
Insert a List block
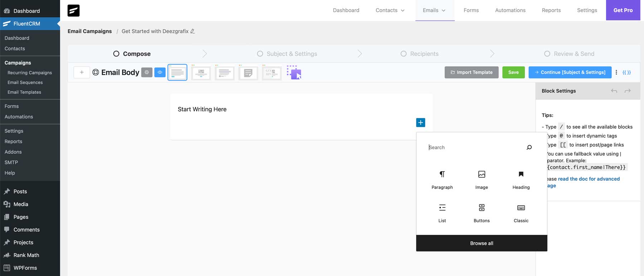pyautogui.click(x=442, y=213)
